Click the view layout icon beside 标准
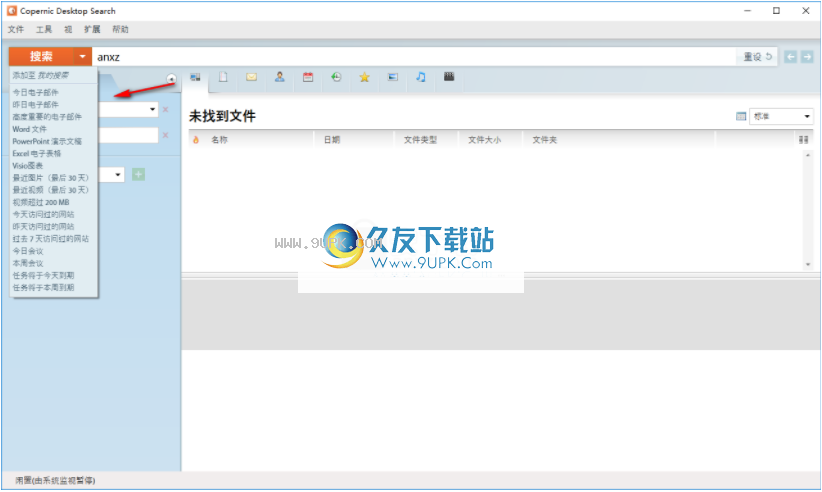The width and height of the screenshot is (822, 492). [x=741, y=116]
